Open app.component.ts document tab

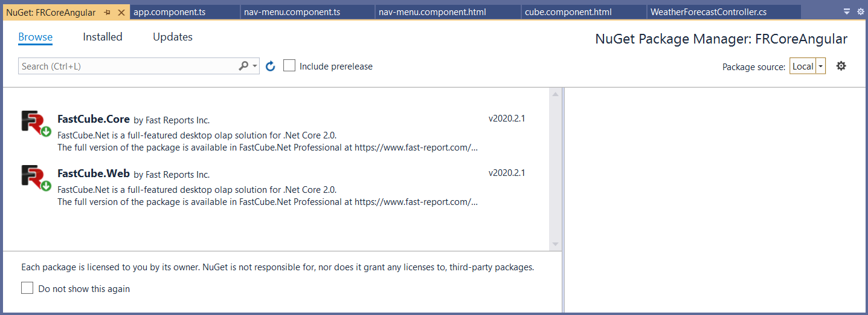(x=184, y=12)
